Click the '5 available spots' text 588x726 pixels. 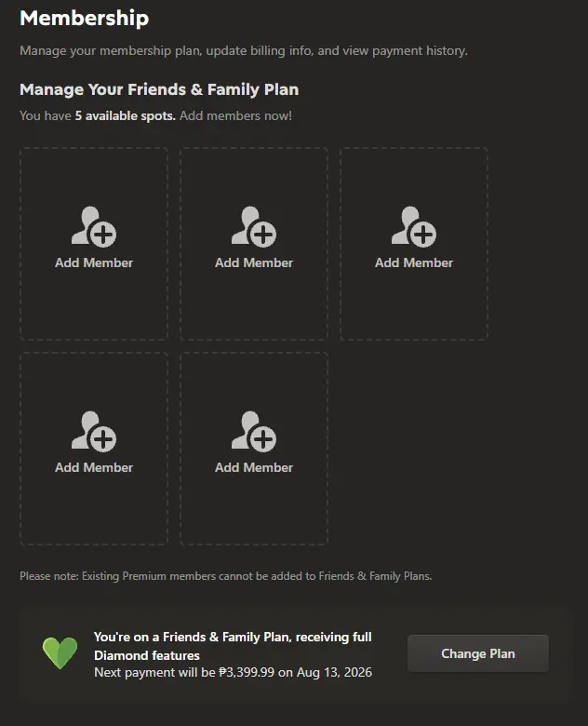coord(125,115)
